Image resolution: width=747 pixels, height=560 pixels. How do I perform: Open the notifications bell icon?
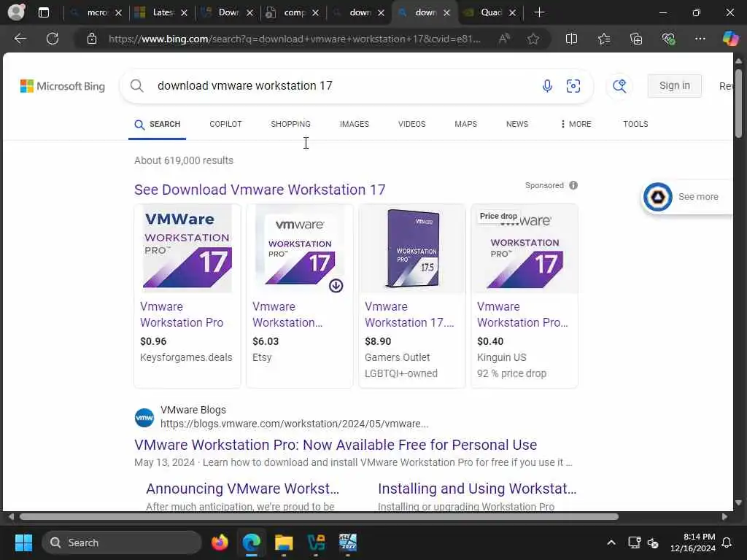tap(727, 542)
